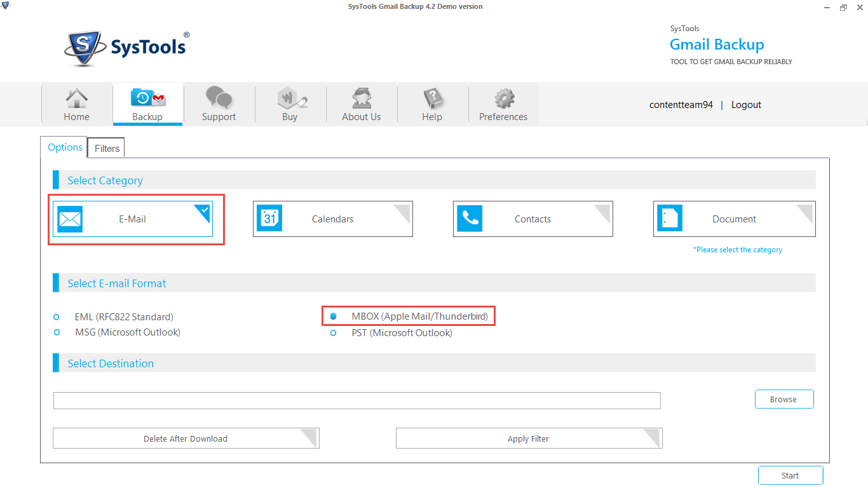Choose EML (RFC822 Standard) format

(x=114, y=317)
